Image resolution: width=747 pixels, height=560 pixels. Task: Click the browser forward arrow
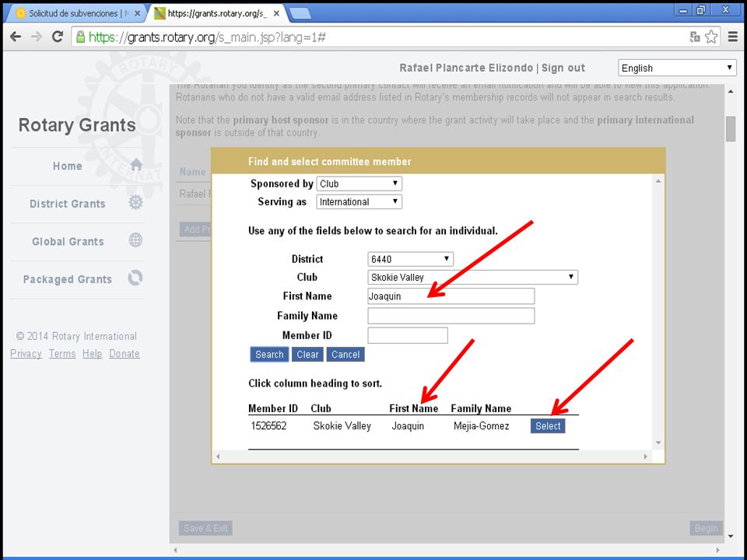(x=37, y=37)
